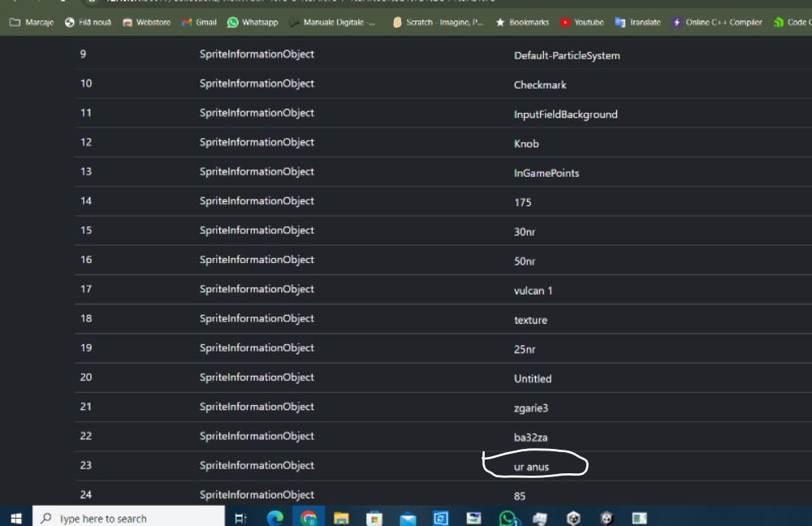Click row number 22 in the table
This screenshot has height=526, width=812.
(86, 436)
